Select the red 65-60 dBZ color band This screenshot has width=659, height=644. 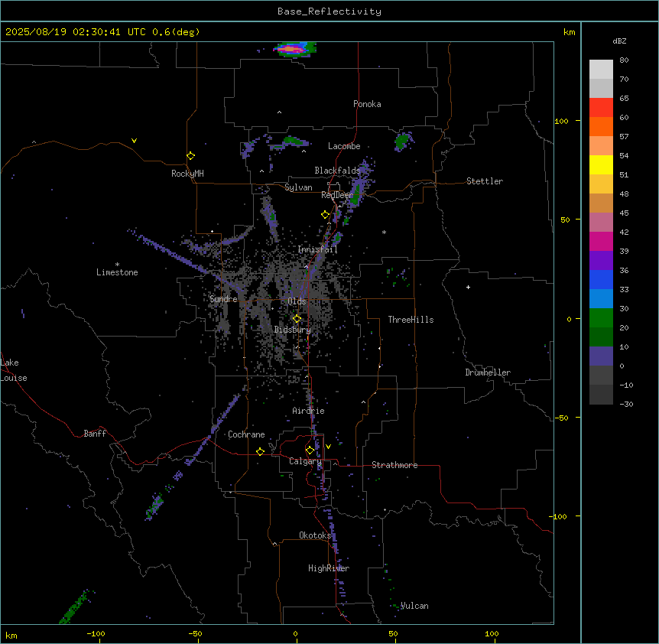(x=601, y=108)
